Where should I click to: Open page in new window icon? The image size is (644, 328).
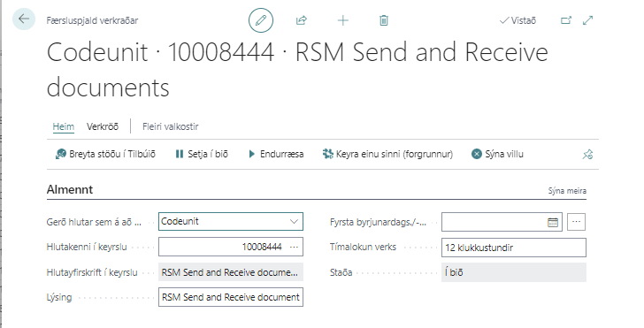click(x=566, y=20)
